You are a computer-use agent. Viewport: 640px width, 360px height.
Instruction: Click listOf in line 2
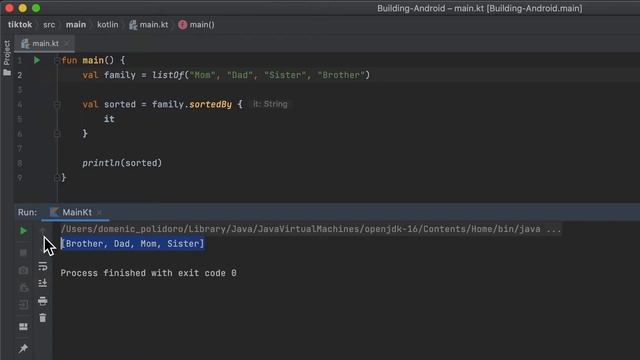click(x=168, y=75)
